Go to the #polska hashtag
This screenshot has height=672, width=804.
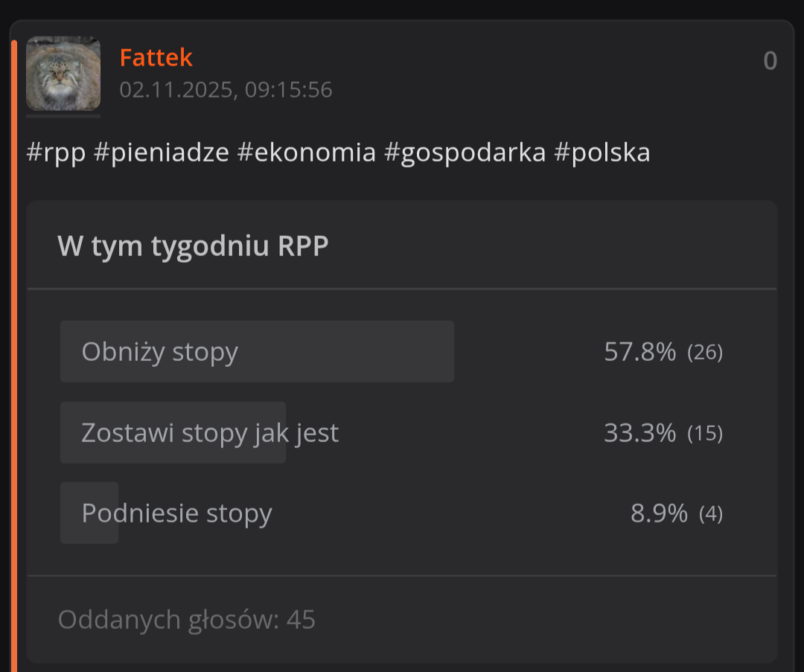tap(602, 153)
